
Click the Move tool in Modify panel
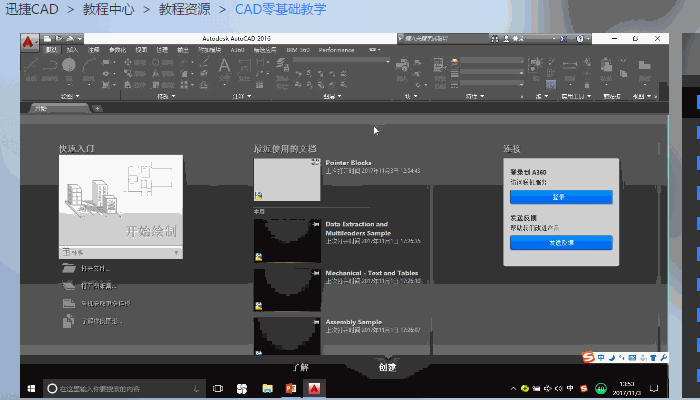click(x=128, y=62)
